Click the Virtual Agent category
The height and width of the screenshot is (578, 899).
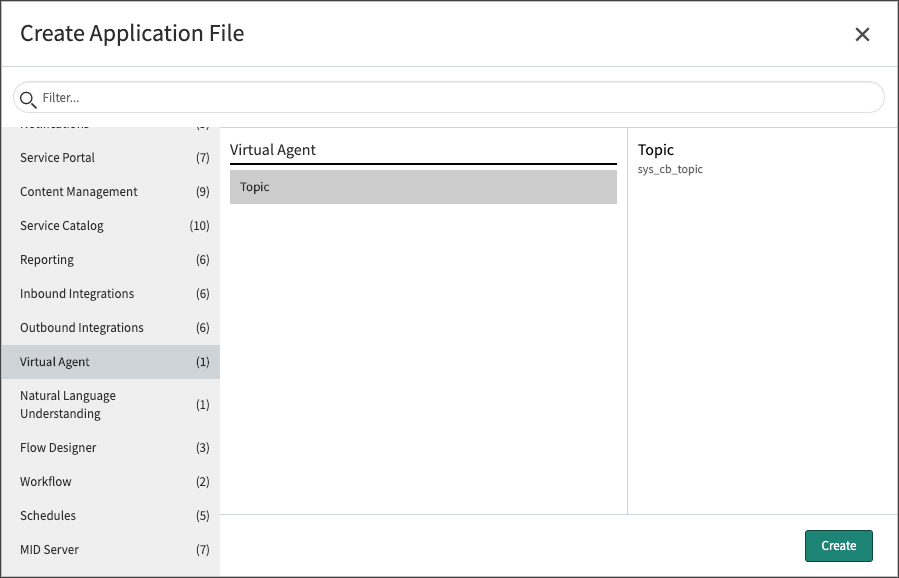(110, 362)
